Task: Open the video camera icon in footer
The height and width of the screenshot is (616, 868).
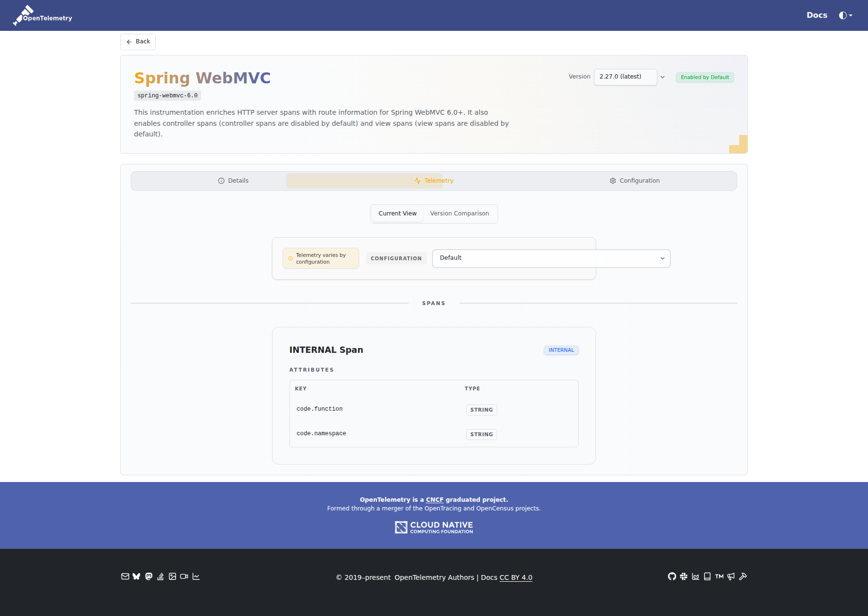Action: (184, 576)
